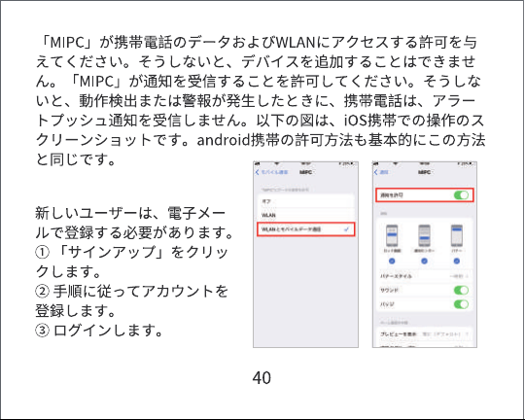Select the オフ option in data settings
The image size is (525, 420).
(x=305, y=201)
